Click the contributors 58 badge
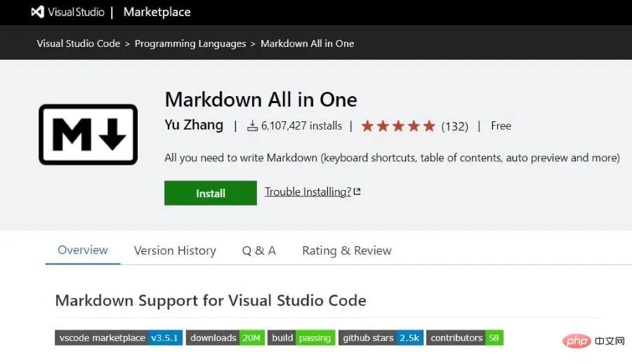Viewport: 632px width, 364px height. pos(465,338)
